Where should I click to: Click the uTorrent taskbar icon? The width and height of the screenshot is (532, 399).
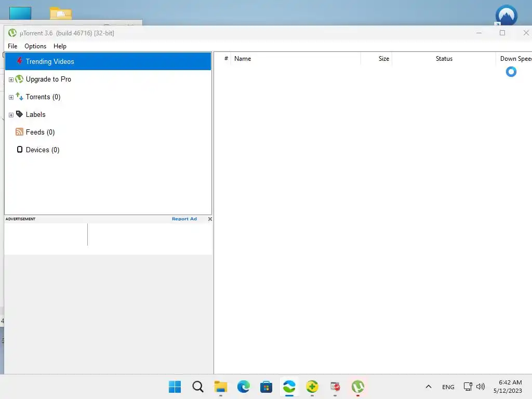point(358,387)
